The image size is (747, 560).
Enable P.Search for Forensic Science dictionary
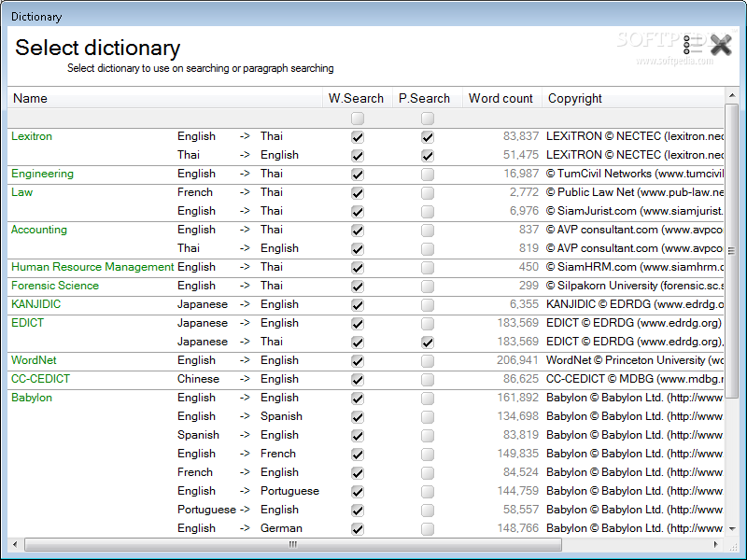[x=428, y=287]
